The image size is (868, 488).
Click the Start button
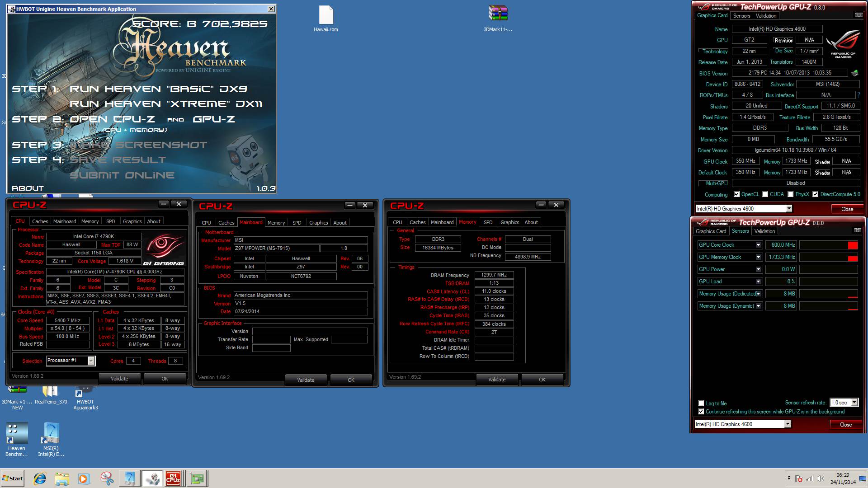(x=13, y=479)
